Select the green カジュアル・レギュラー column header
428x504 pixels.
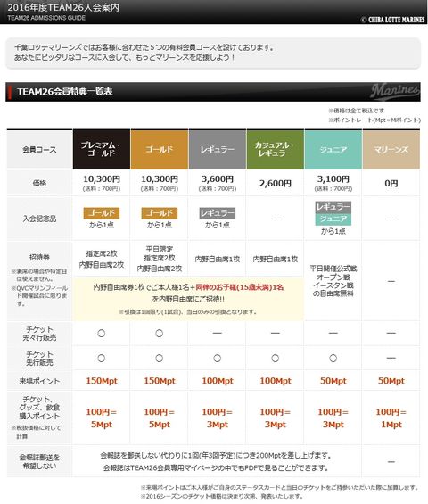pos(276,150)
